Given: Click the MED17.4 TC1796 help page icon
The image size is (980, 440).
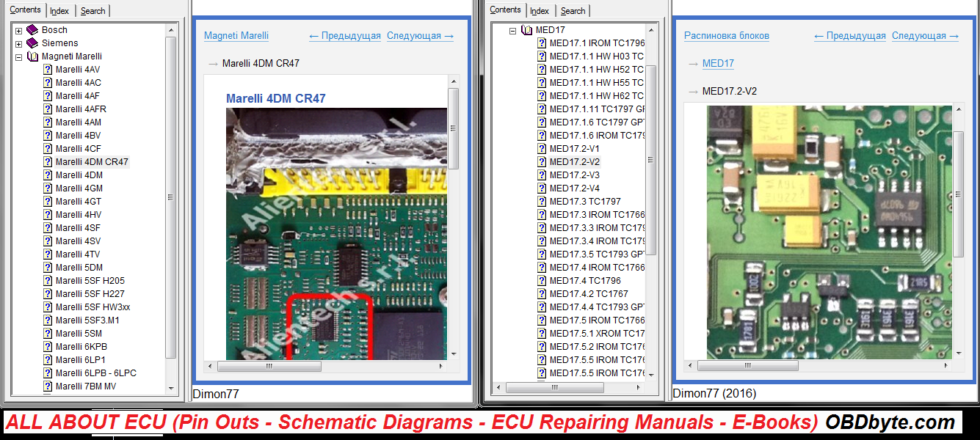Looking at the screenshot, I should (x=542, y=281).
